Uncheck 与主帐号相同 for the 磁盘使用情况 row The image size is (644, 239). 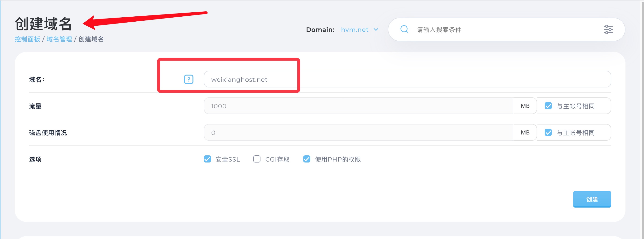[x=548, y=133]
